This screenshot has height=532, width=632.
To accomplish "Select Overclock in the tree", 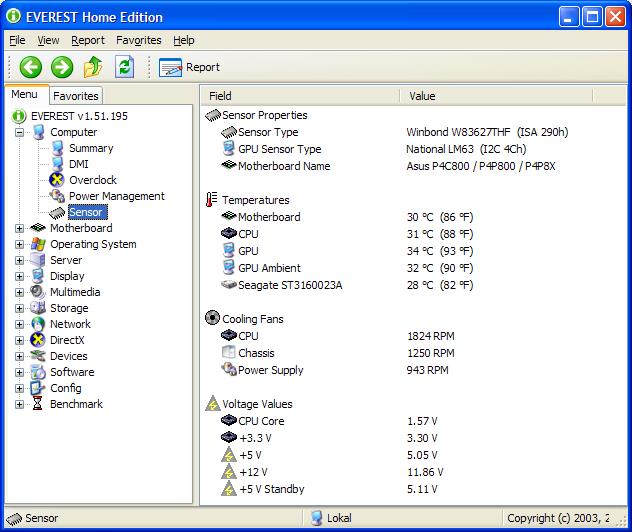I will [x=93, y=180].
